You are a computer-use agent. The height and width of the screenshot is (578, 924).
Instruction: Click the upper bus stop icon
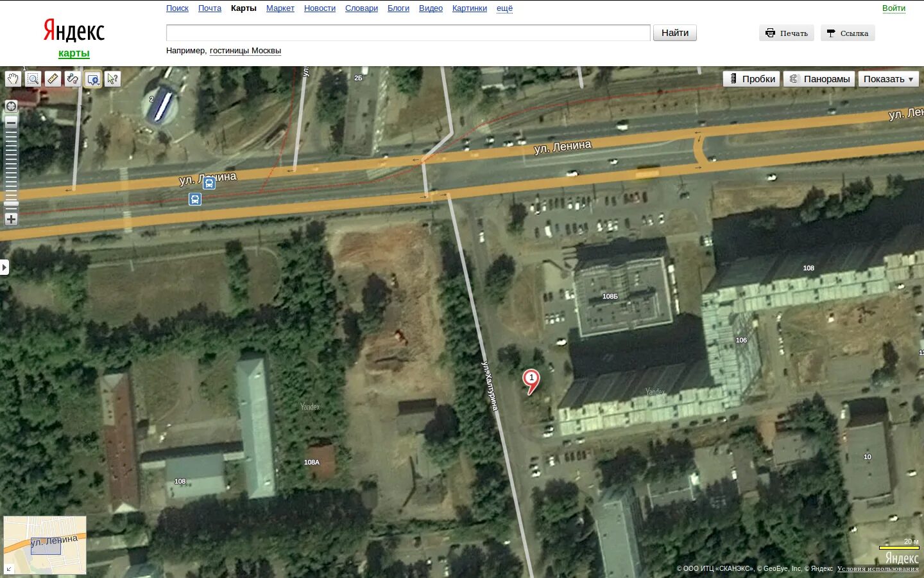[x=209, y=184]
